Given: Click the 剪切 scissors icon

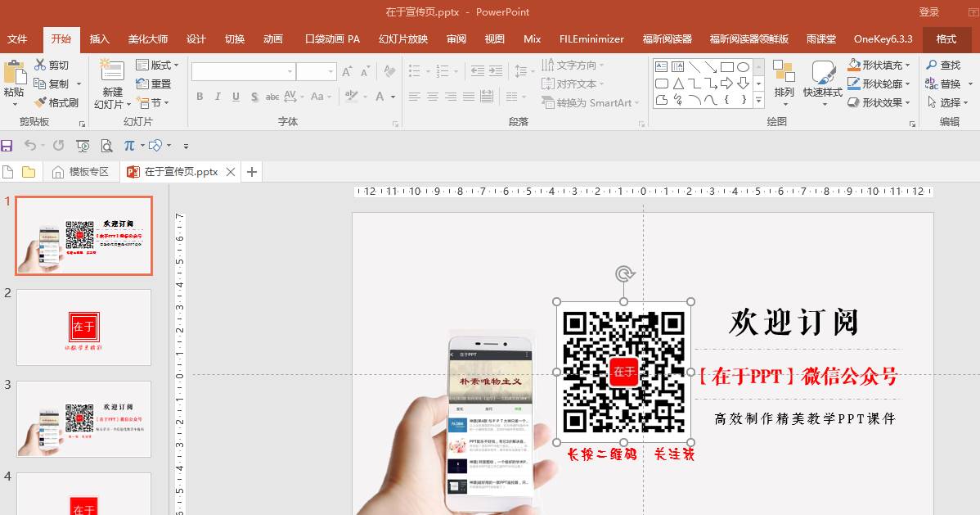Looking at the screenshot, I should pos(40,66).
